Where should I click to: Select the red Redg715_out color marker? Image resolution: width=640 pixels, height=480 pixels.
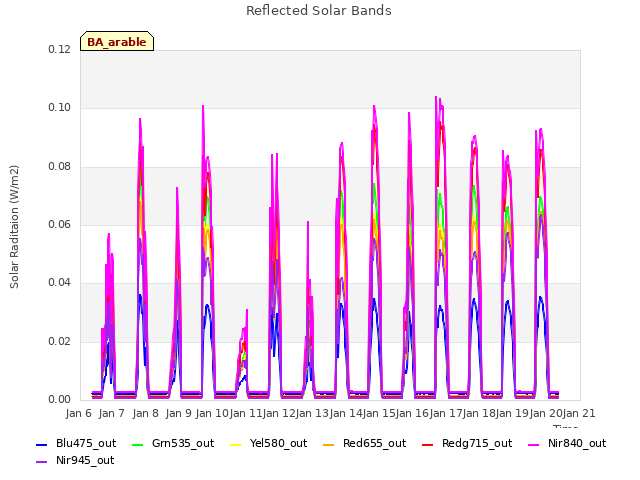pyautogui.click(x=428, y=444)
